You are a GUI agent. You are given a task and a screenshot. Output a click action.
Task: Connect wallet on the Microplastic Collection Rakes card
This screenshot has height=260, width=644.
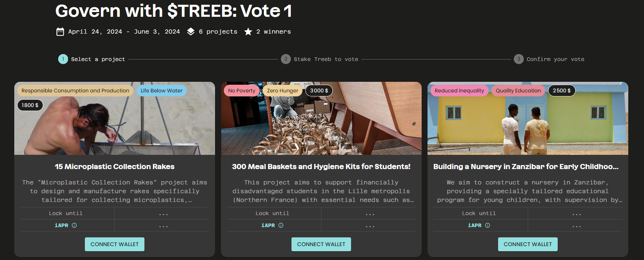click(x=114, y=244)
